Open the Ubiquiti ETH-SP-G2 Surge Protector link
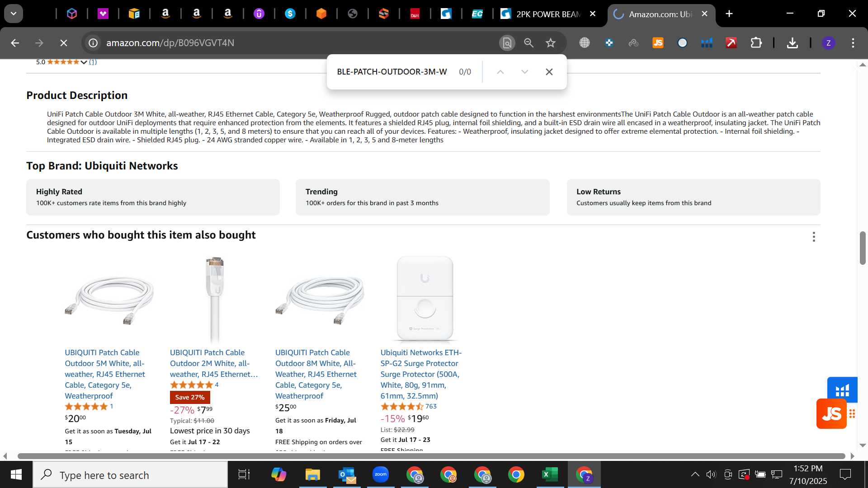The width and height of the screenshot is (868, 488). [x=421, y=374]
